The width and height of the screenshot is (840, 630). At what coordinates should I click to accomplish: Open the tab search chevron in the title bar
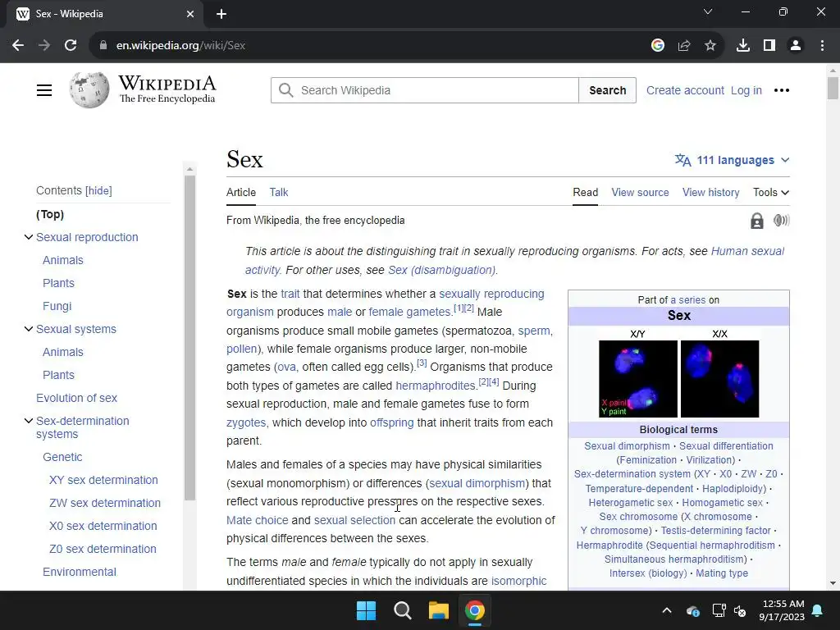[x=708, y=11]
